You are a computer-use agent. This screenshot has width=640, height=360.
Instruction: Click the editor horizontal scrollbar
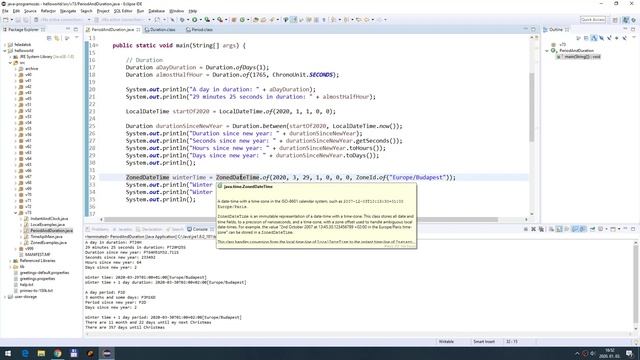click(x=301, y=219)
